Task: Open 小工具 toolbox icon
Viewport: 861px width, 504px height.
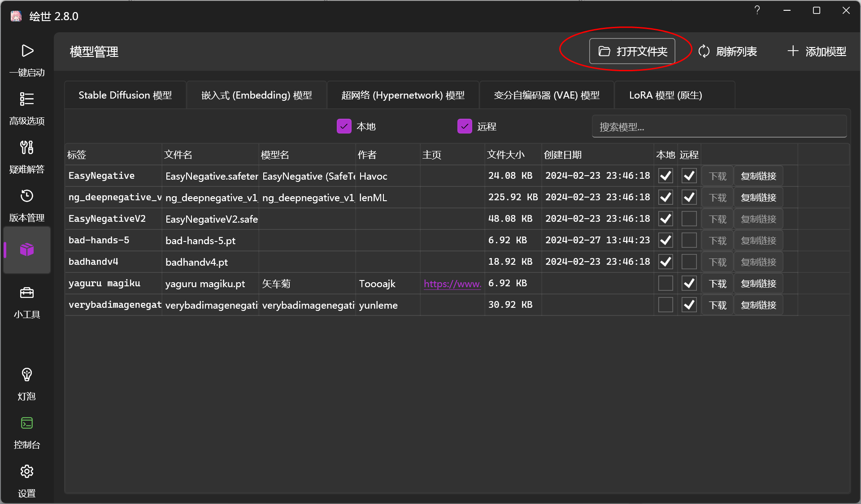Action: coord(27,293)
